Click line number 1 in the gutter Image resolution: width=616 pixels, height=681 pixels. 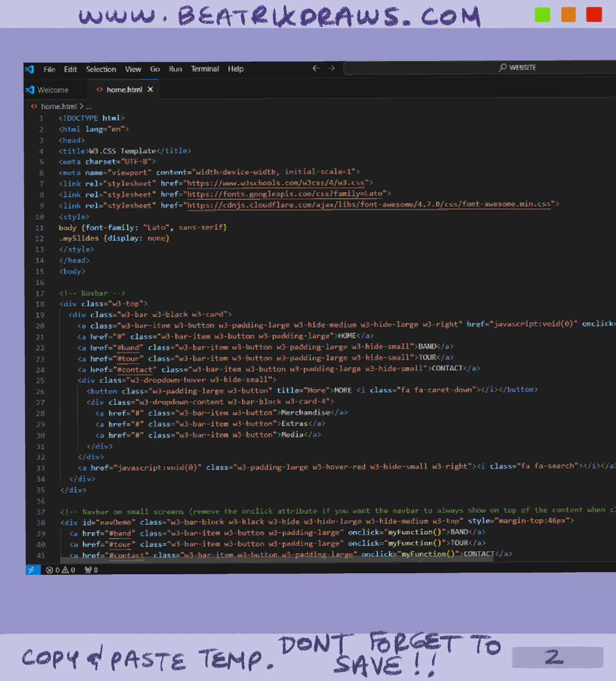pos(41,118)
